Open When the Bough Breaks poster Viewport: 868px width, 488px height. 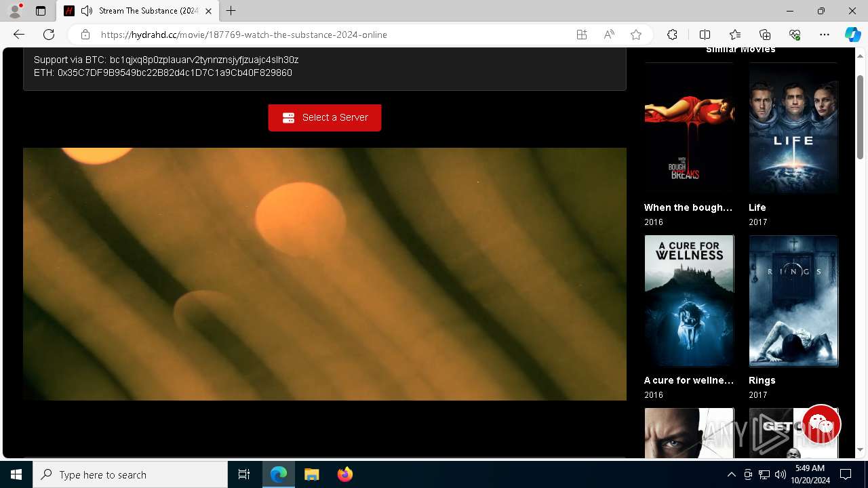(x=689, y=129)
